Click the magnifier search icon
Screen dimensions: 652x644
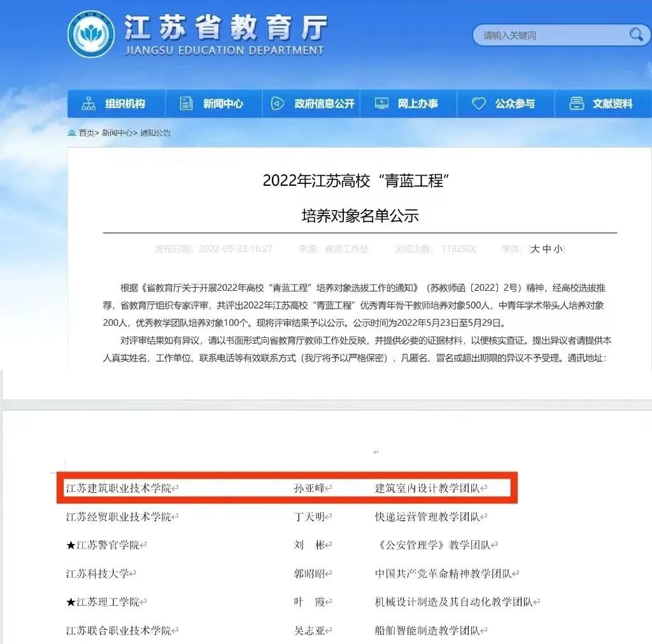point(636,35)
